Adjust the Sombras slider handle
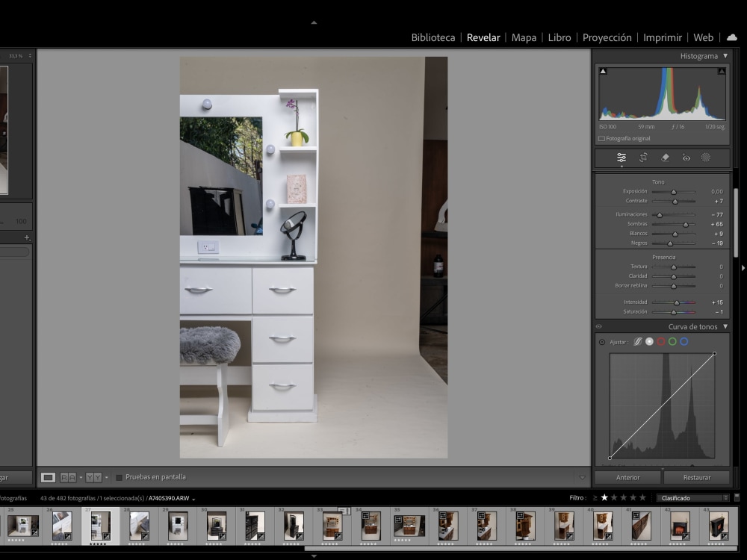The height and width of the screenshot is (560, 747). [x=686, y=224]
